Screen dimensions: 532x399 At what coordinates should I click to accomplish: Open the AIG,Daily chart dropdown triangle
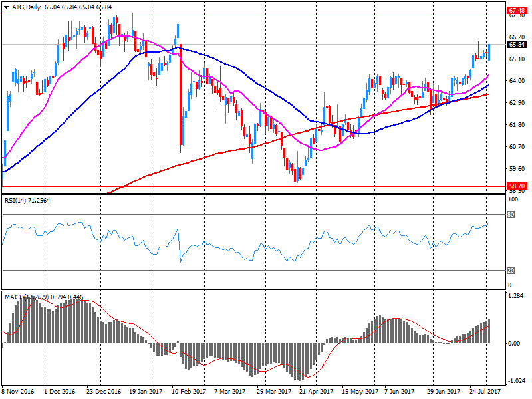[x=6, y=7]
